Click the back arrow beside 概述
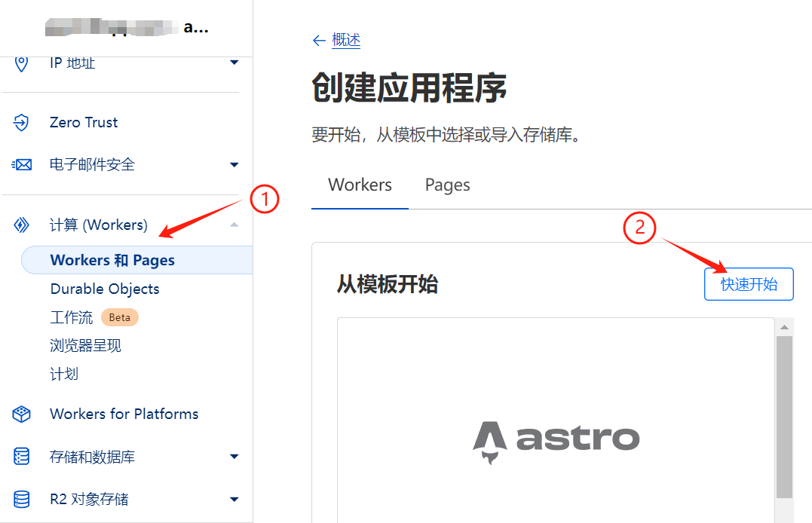The height and width of the screenshot is (523, 812). coord(319,41)
